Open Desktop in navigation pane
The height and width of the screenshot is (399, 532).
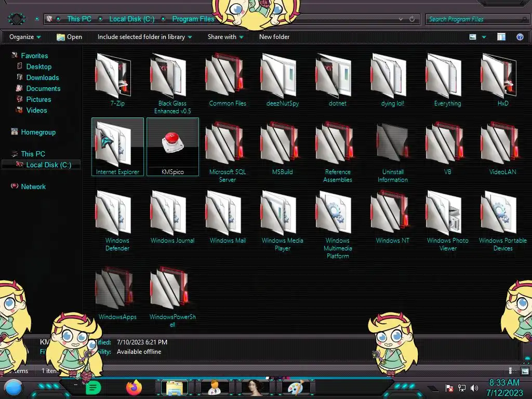[38, 66]
